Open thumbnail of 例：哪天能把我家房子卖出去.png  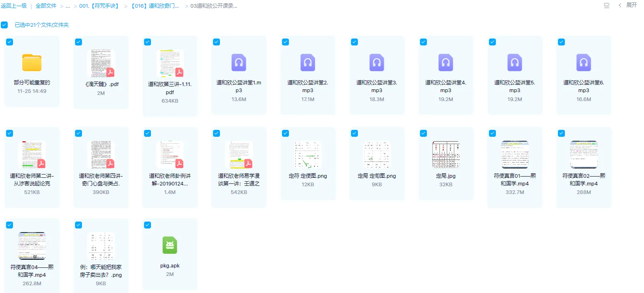coord(101,246)
